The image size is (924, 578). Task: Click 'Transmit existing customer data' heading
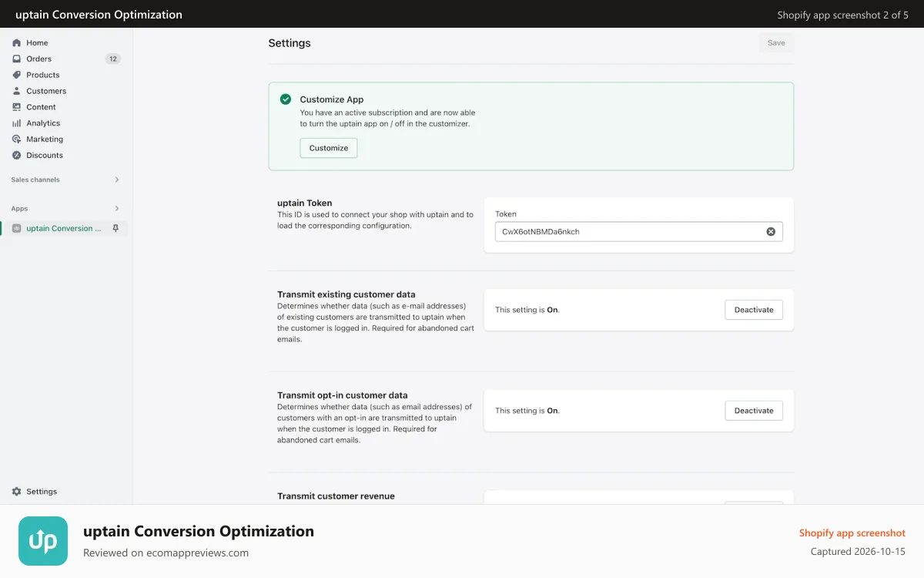point(346,294)
